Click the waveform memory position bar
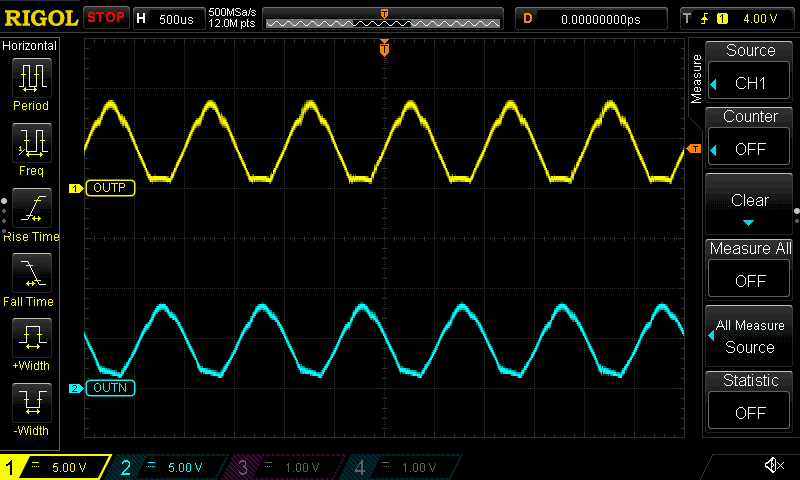 (x=384, y=18)
